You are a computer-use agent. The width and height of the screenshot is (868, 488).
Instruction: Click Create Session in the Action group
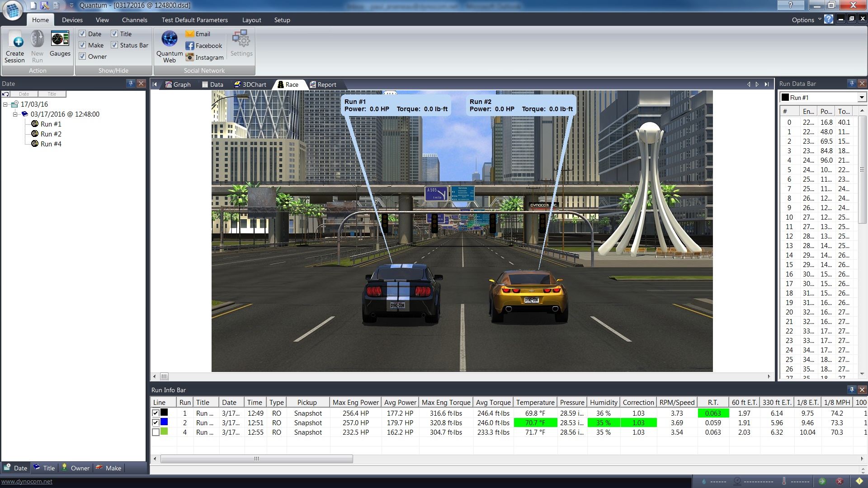pos(15,47)
